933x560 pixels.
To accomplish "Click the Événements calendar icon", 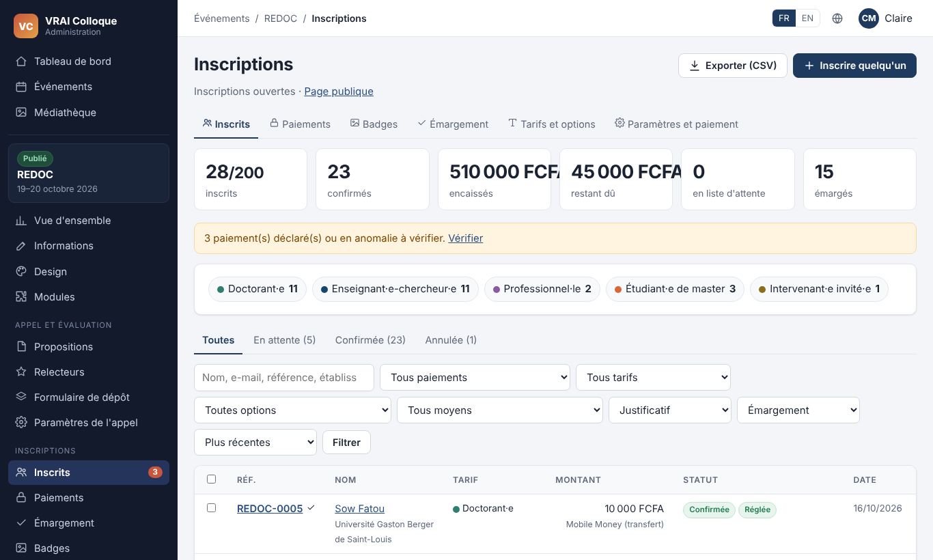I will pyautogui.click(x=21, y=87).
